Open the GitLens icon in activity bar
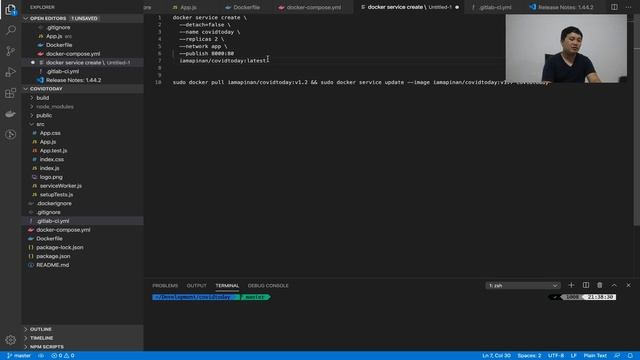 tap(11, 134)
